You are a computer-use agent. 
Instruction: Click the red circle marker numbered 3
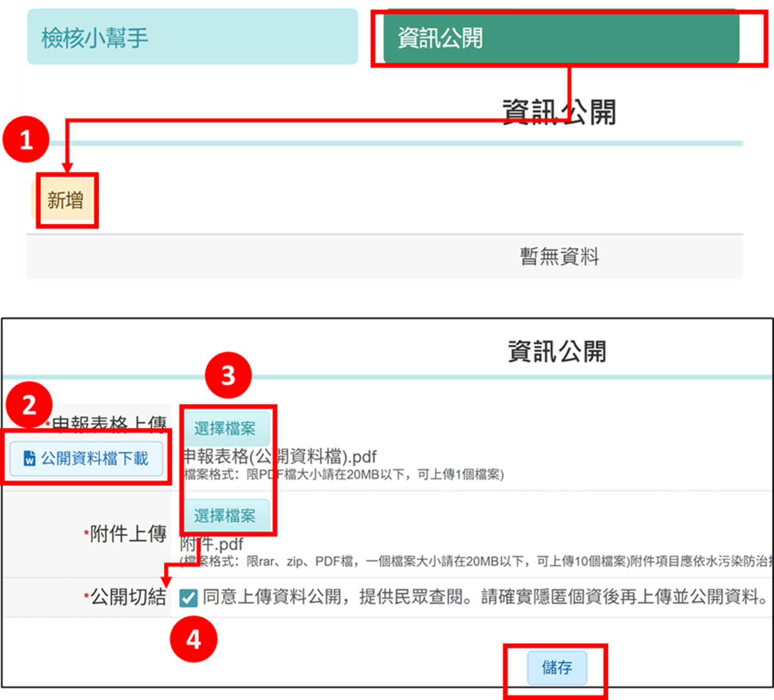pos(228,375)
